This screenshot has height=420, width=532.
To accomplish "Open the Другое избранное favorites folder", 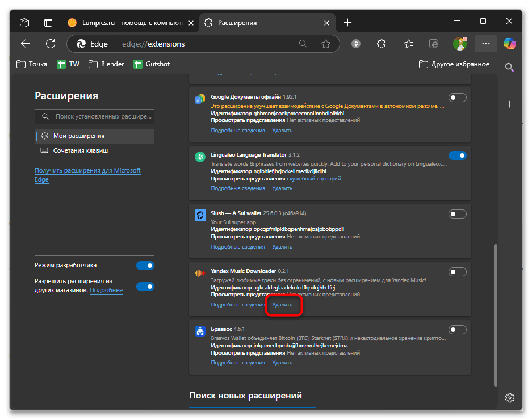I will 454,64.
